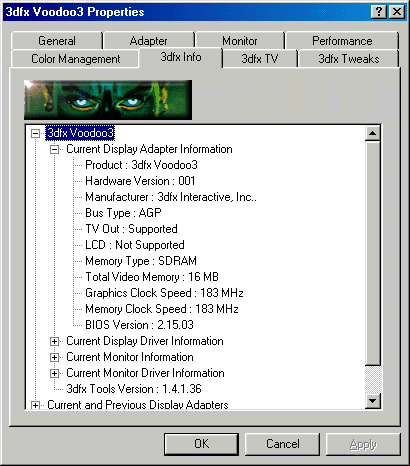This screenshot has width=410, height=466.
Task: Expand Current Monitor Information node
Action: 54,357
